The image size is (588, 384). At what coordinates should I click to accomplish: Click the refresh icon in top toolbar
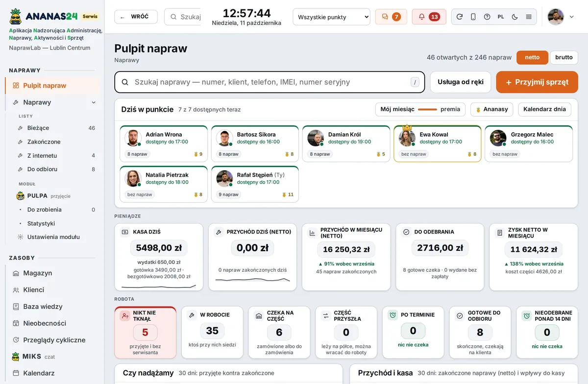459,17
